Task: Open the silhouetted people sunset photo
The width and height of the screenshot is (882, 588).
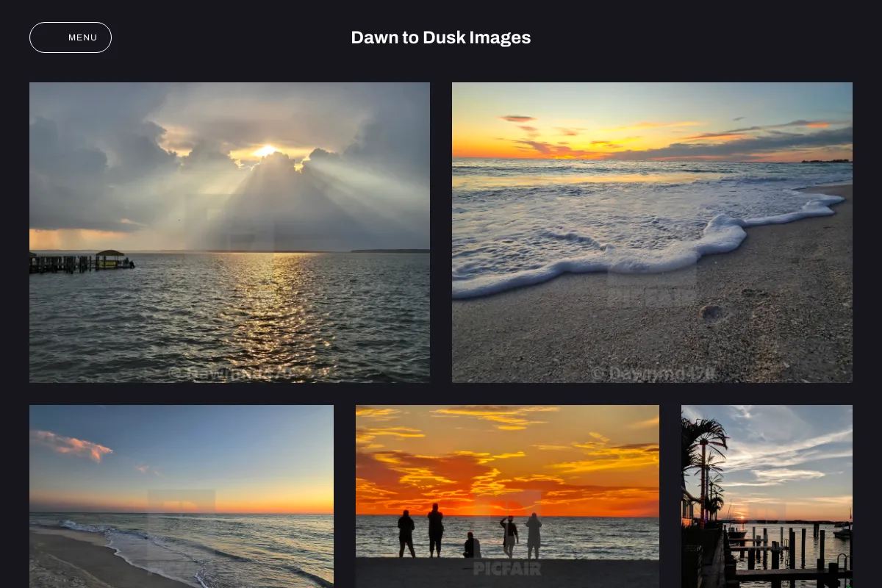Action: 507,496
